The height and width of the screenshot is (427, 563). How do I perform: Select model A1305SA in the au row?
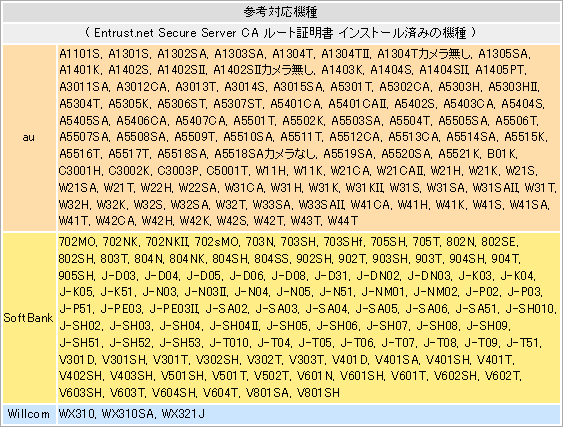tap(503, 54)
